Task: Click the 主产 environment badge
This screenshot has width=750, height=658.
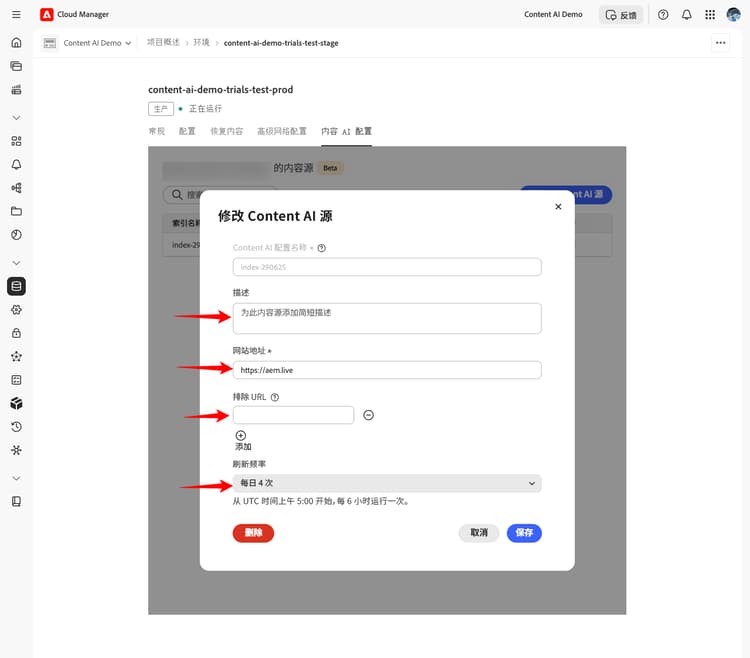Action: point(161,109)
